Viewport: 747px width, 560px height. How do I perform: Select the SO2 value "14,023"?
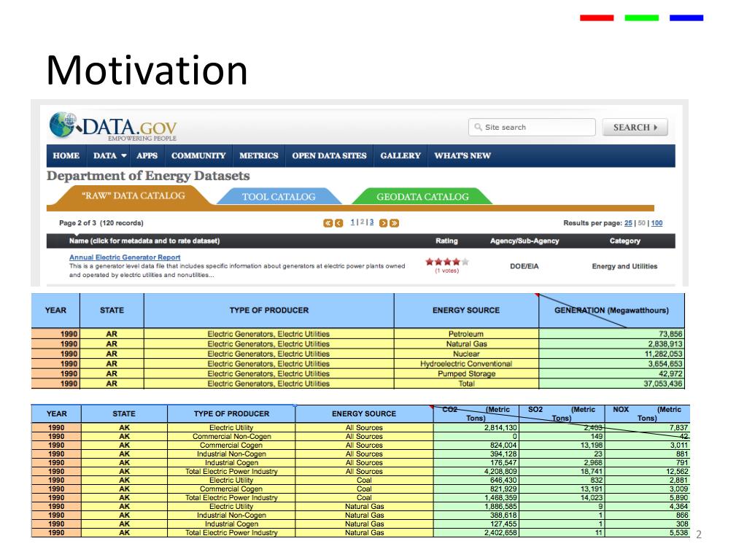tap(562, 497)
